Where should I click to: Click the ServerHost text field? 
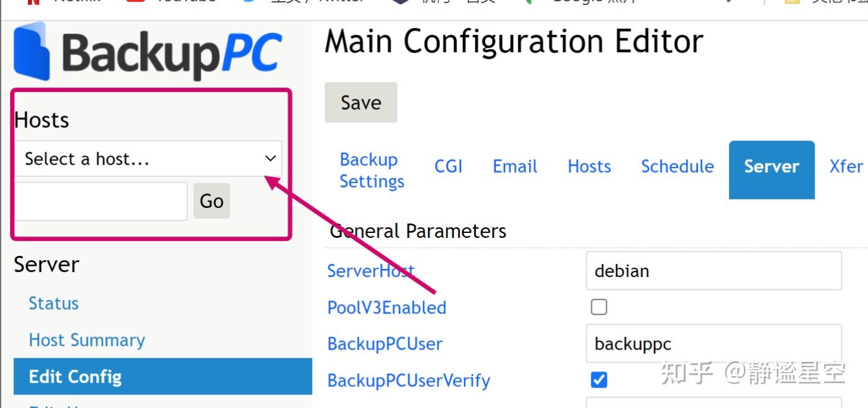pos(714,271)
